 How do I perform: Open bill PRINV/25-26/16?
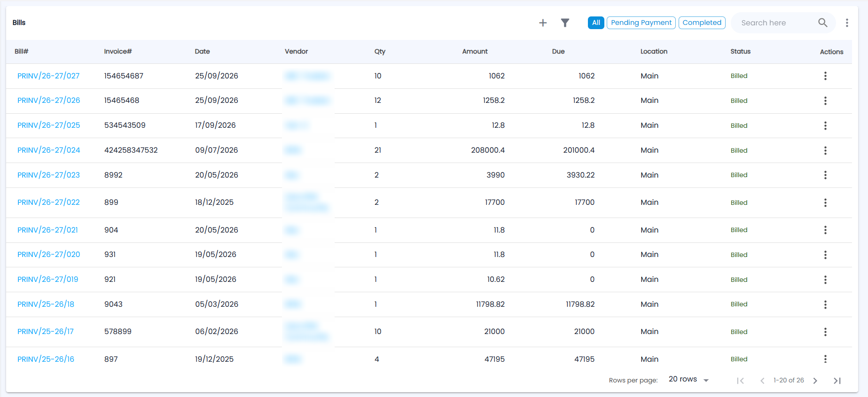(46, 359)
